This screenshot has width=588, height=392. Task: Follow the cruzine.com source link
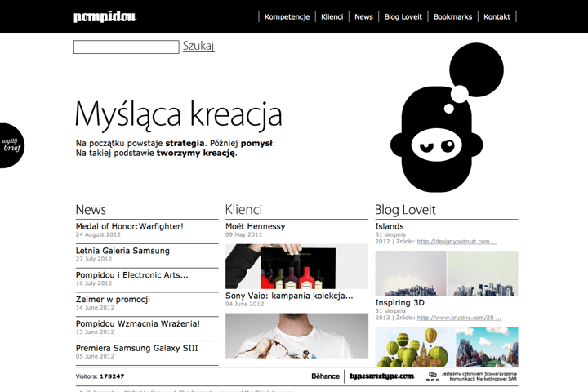point(459,318)
